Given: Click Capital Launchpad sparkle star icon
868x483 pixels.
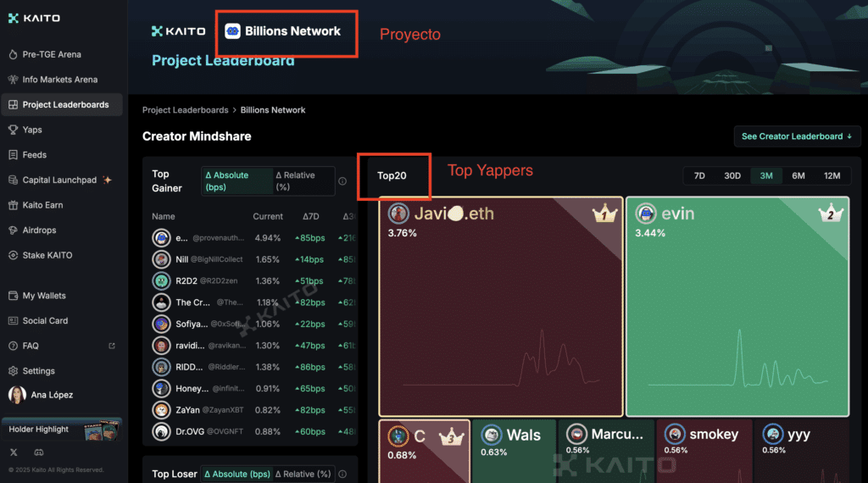Looking at the screenshot, I should pos(108,180).
